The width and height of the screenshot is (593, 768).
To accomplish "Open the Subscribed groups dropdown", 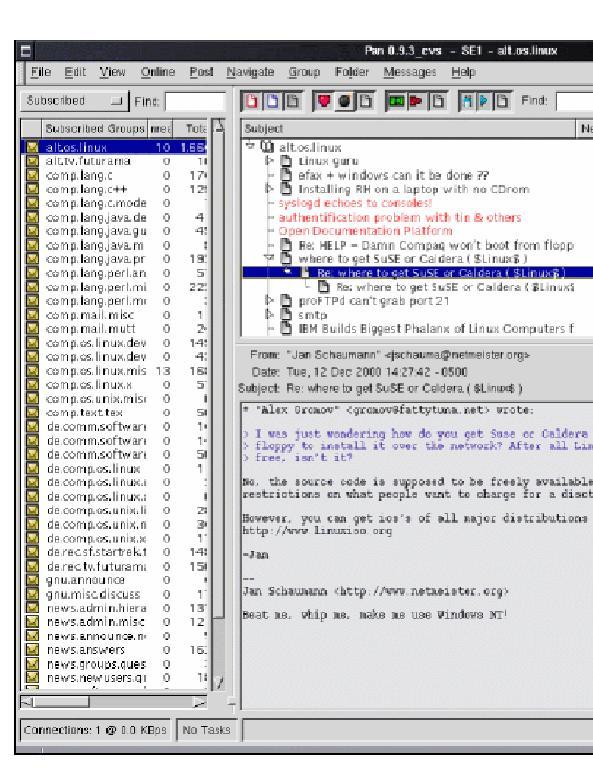I will (74, 101).
